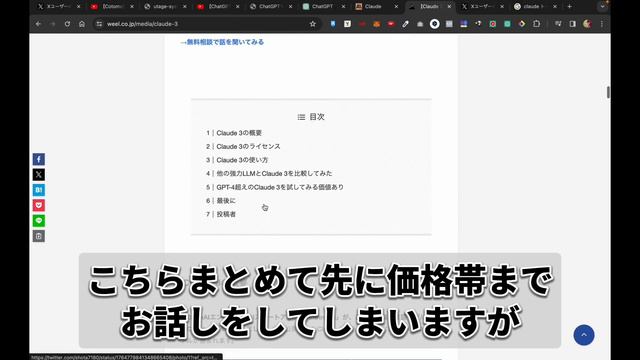Click the blue bookmark extension icon

coord(333,24)
